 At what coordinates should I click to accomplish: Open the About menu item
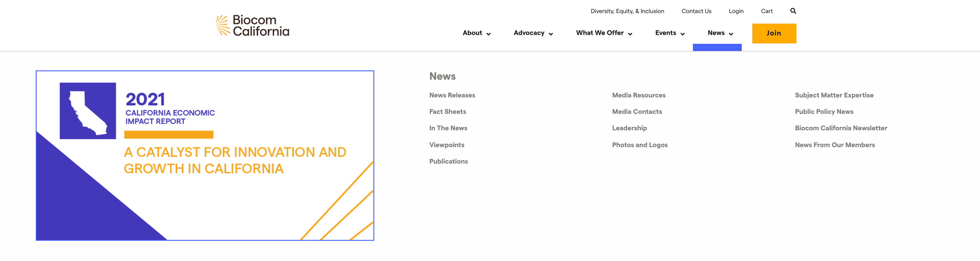pos(472,33)
